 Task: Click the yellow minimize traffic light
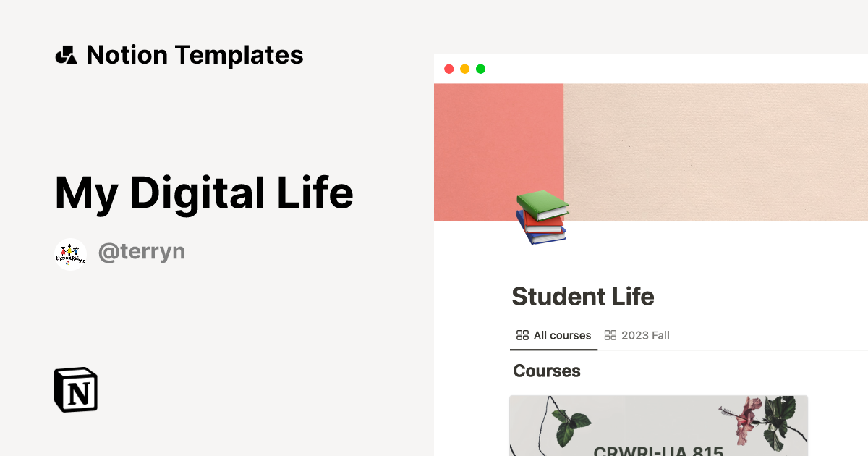(x=465, y=69)
